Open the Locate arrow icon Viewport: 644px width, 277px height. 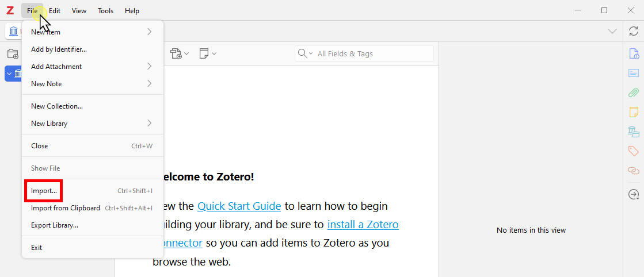633,195
